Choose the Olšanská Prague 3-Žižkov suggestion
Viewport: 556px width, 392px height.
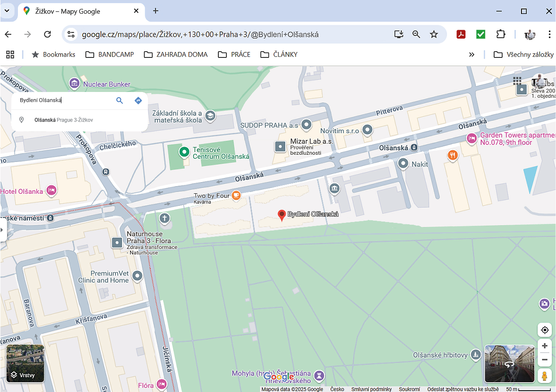(79, 120)
